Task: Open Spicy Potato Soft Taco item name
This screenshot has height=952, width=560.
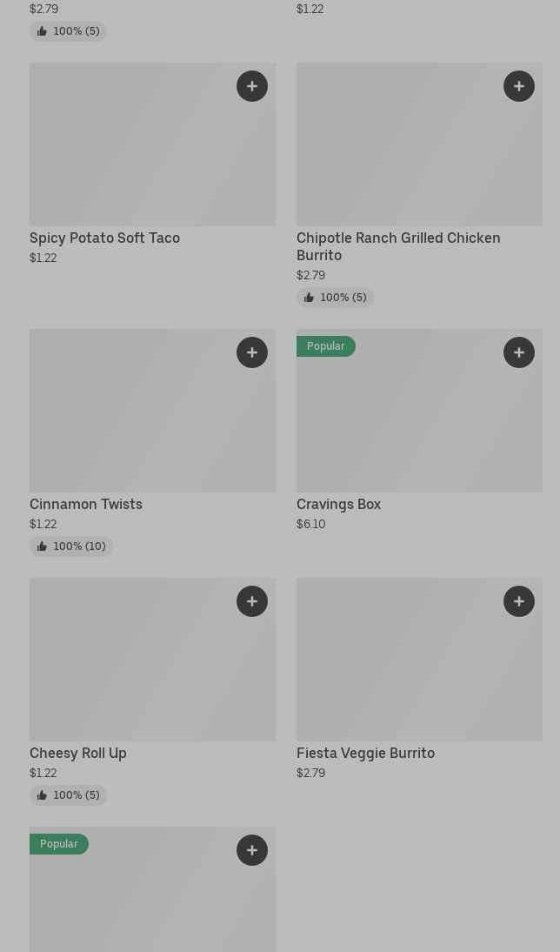Action: pos(104,238)
